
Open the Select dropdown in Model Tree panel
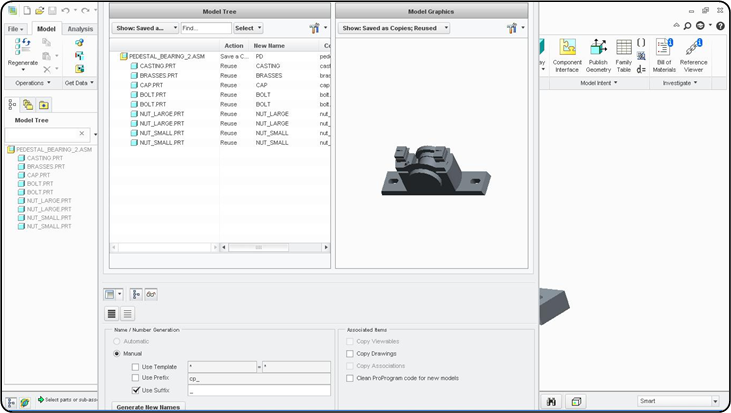[x=248, y=28]
